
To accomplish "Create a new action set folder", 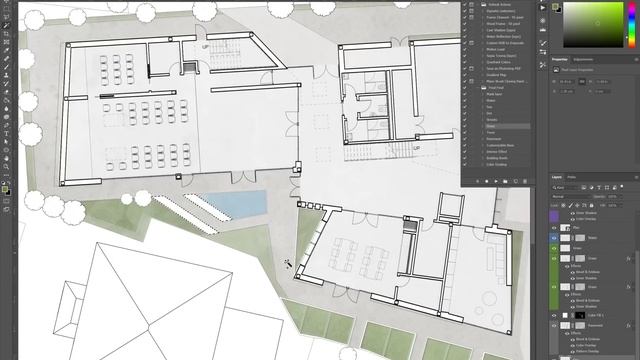I will pos(505,181).
